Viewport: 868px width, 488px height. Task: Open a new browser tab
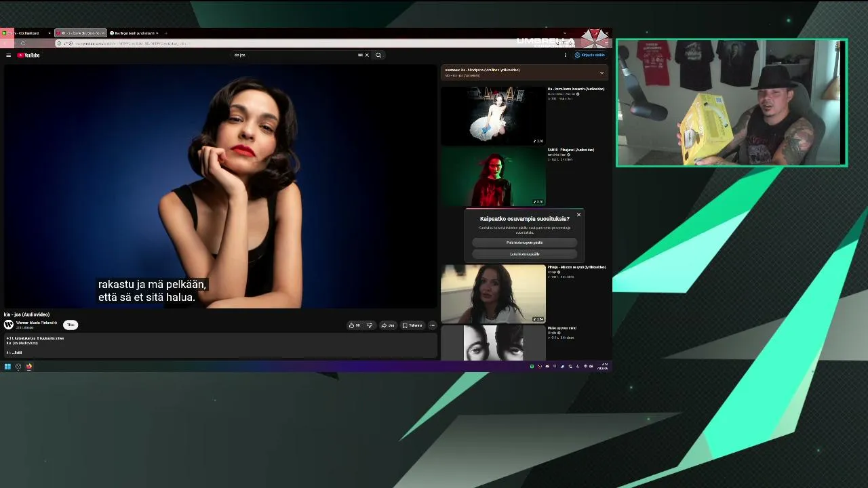pyautogui.click(x=166, y=33)
